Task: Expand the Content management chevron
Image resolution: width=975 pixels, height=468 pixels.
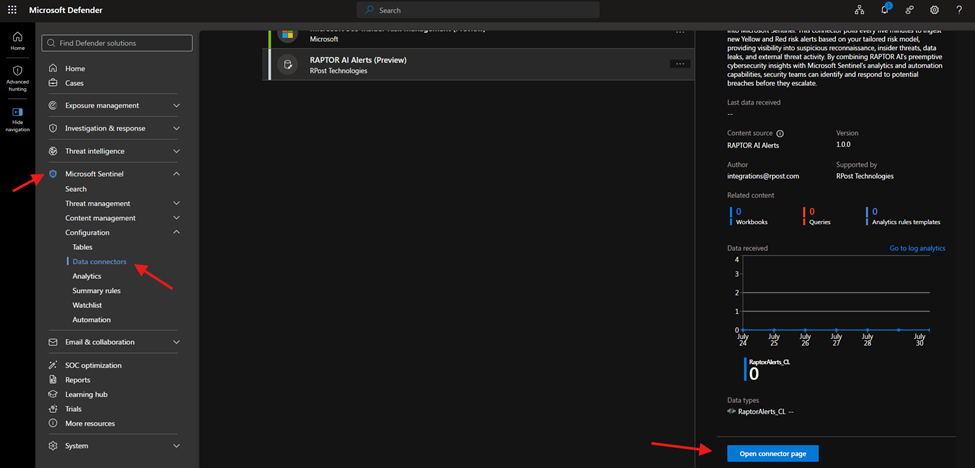Action: [177, 218]
